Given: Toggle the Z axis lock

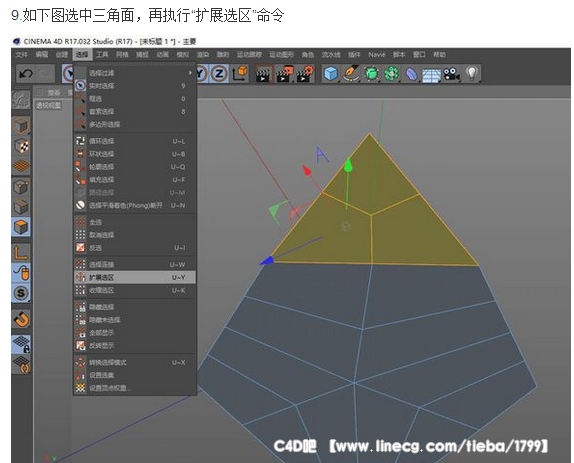Looking at the screenshot, I should (219, 74).
